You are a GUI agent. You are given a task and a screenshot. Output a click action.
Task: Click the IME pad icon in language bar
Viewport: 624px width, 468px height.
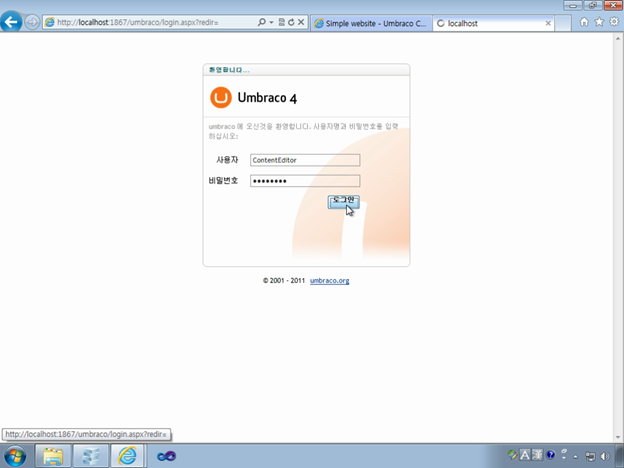pyautogui.click(x=513, y=455)
